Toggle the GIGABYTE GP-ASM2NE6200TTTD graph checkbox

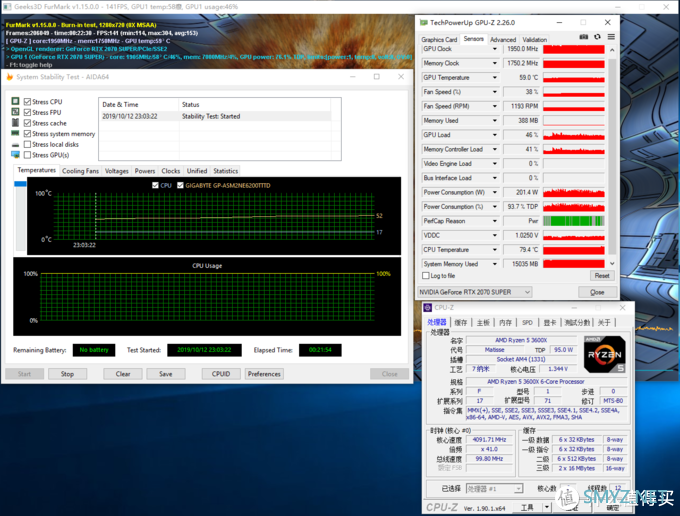180,185
